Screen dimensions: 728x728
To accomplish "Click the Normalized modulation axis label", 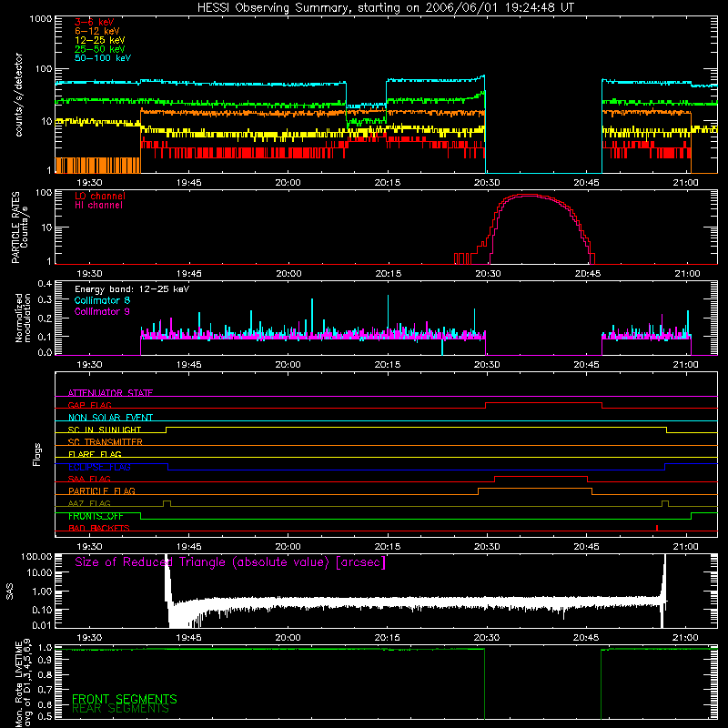I will [x=23, y=318].
